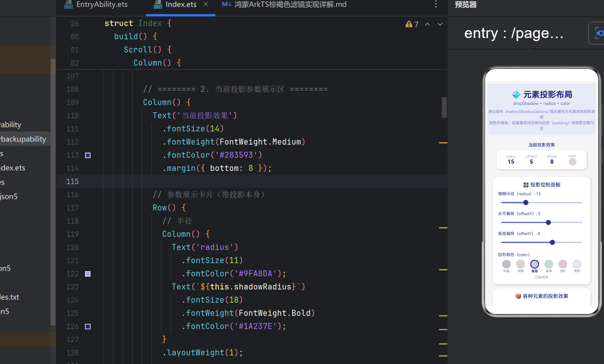This screenshot has height=364, width=604.
Task: Select the 酒红 shadow color circle
Action: [x=563, y=264]
